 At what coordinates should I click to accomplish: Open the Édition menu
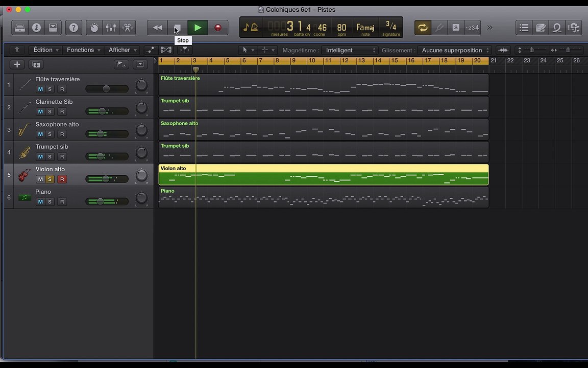(45, 50)
